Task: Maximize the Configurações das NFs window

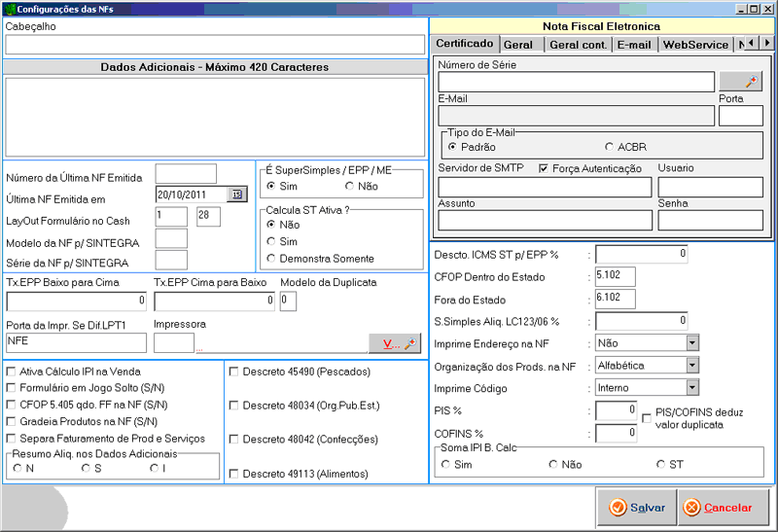Action: coord(754,8)
